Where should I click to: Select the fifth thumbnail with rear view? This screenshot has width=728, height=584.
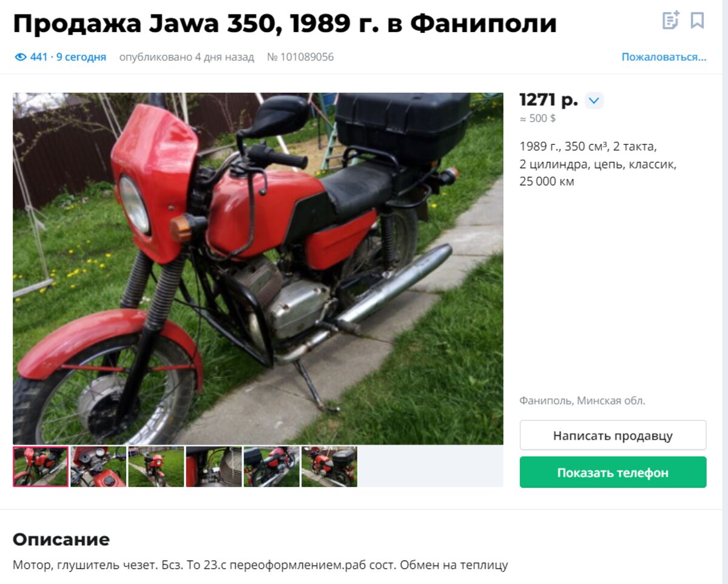click(x=272, y=467)
